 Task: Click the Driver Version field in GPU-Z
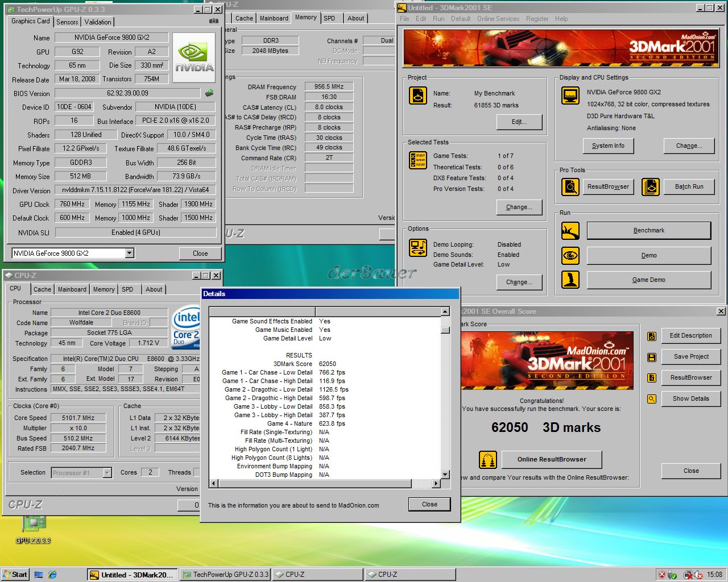coord(135,190)
